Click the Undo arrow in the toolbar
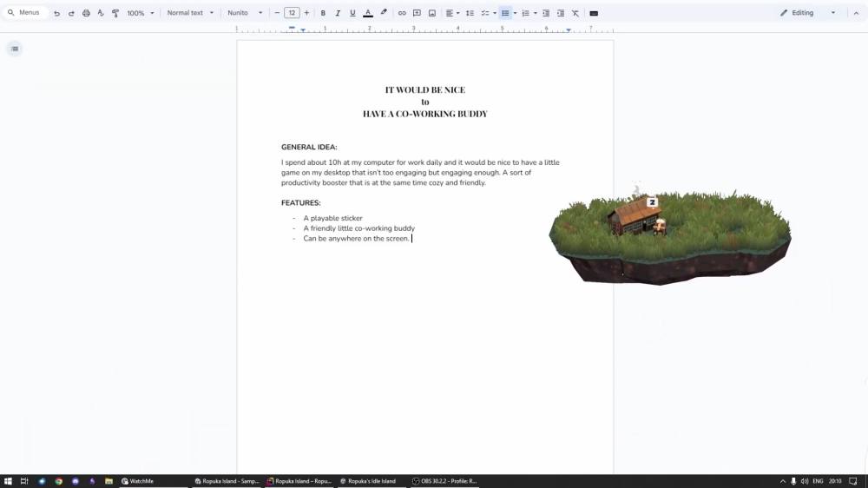 56,13
